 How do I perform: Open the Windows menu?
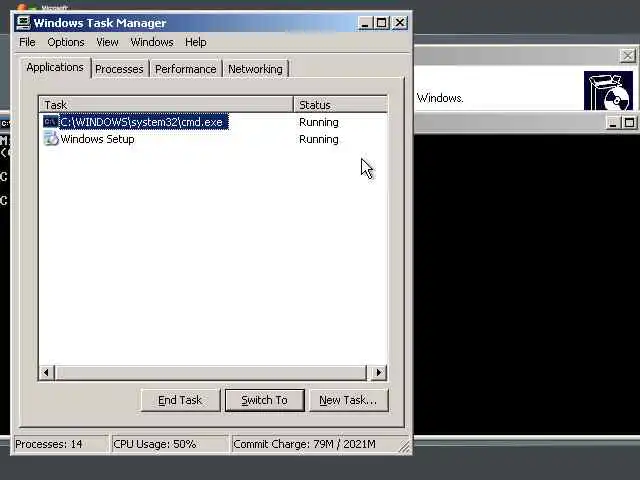152,42
